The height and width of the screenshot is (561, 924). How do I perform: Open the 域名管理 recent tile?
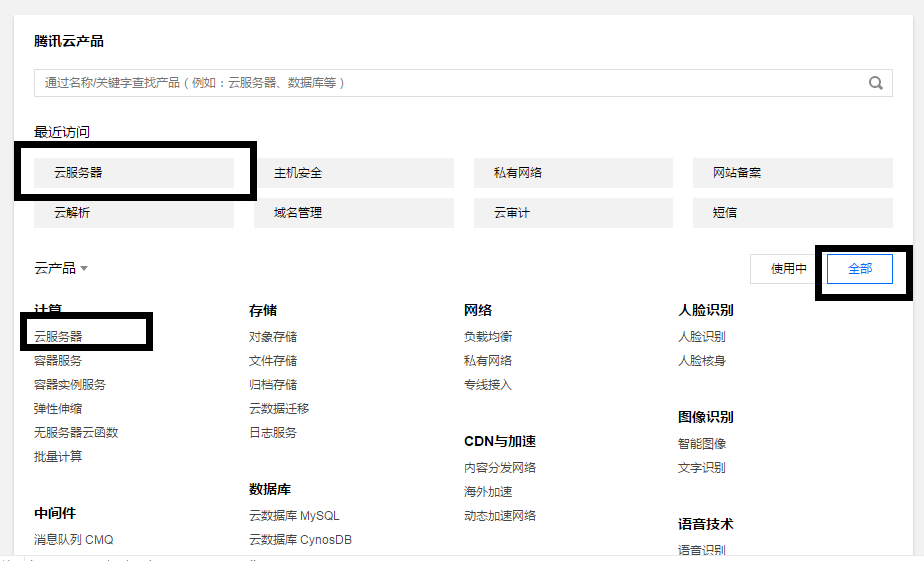pos(354,213)
